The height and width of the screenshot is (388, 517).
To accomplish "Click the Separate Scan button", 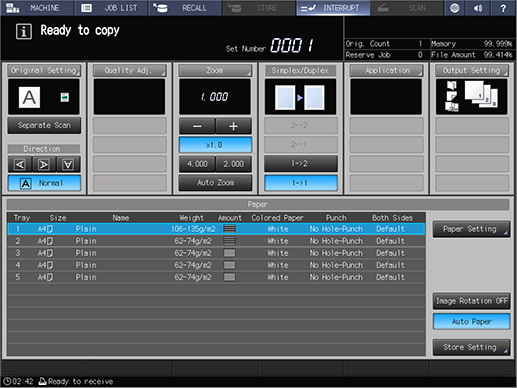I will 44,125.
